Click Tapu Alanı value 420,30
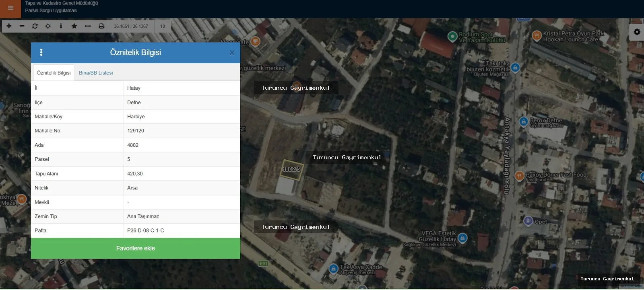 coord(135,174)
